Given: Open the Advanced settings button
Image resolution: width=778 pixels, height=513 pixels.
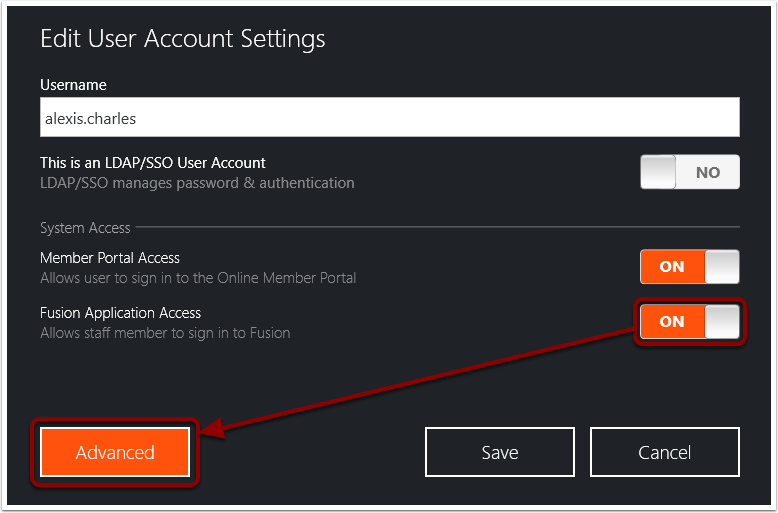Looking at the screenshot, I should pos(115,452).
